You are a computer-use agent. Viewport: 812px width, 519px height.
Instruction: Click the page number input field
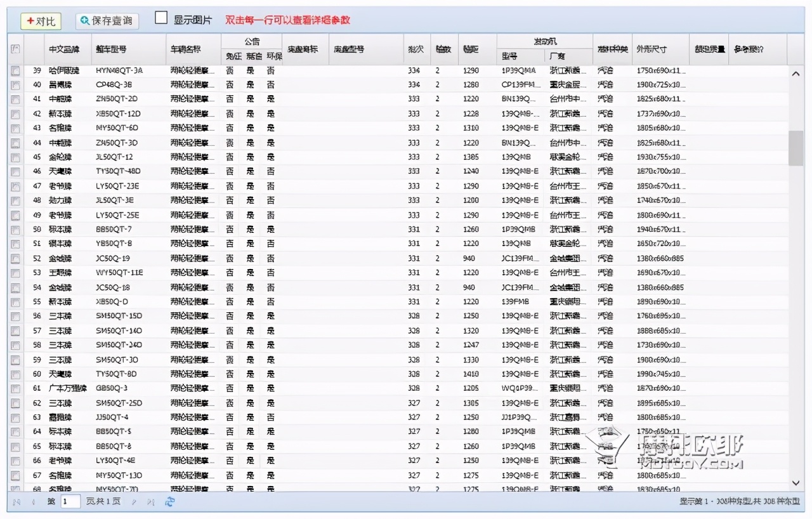70,502
